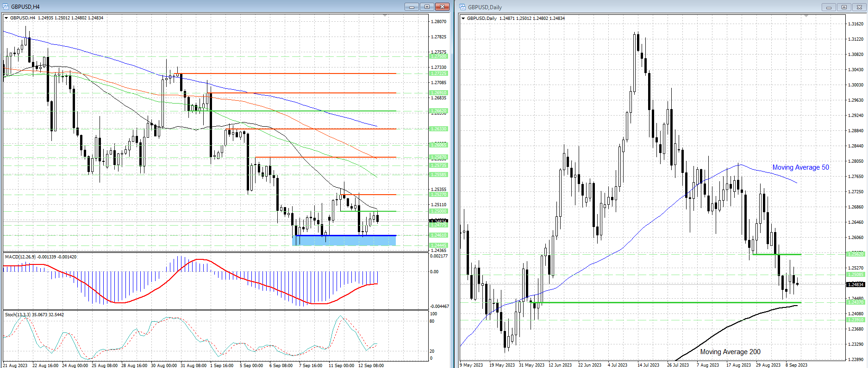Screen dimensions: 868x368
Task: Click the 1.25270 price label on H4 axis
Action: pyautogui.click(x=438, y=195)
